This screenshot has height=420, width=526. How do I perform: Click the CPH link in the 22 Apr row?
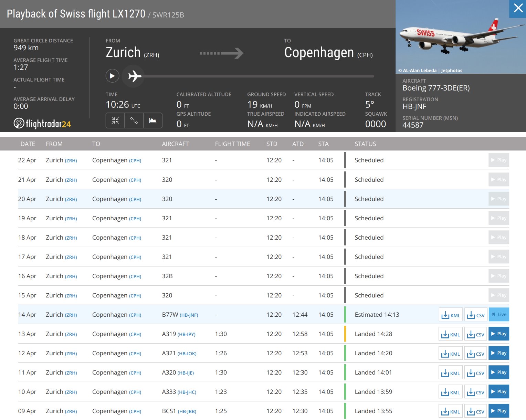135,161
